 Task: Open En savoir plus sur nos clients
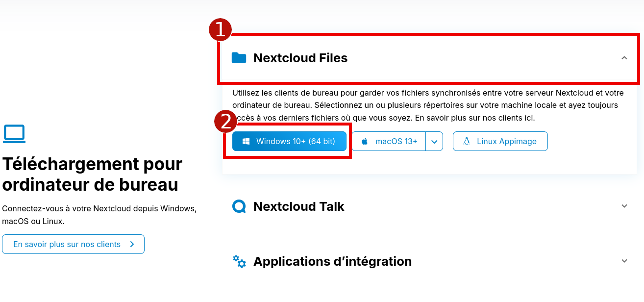click(73, 244)
